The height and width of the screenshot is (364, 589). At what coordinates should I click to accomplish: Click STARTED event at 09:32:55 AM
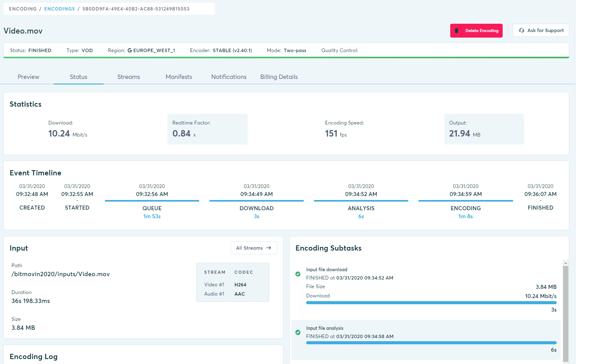77,197
